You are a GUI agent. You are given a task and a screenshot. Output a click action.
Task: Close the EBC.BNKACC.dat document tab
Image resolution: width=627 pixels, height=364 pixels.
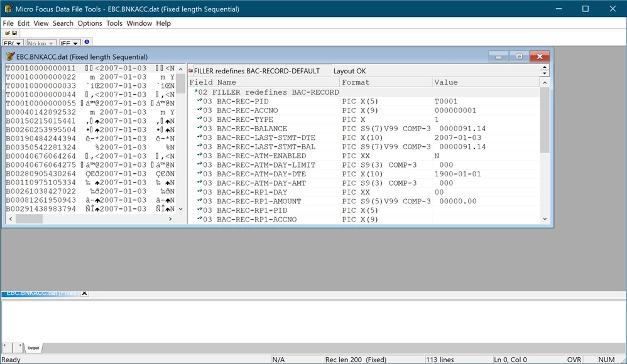point(84,293)
